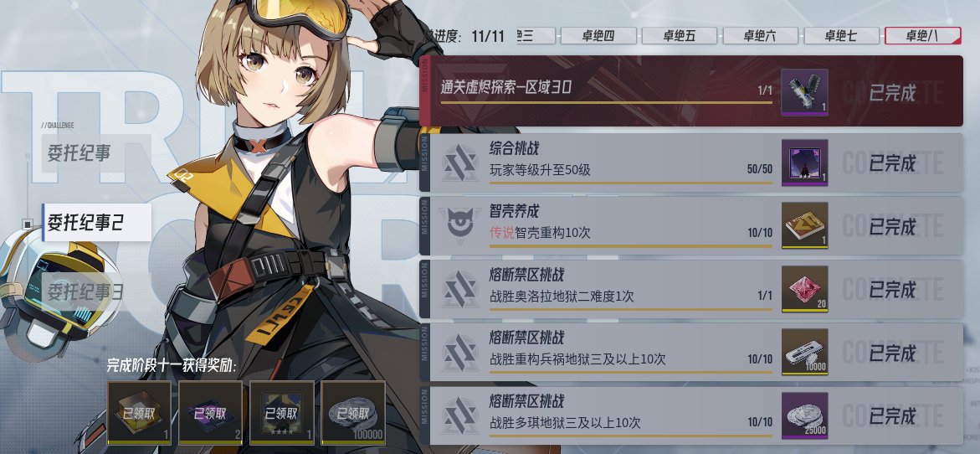The height and width of the screenshot is (454, 980).
Task: Click 已完成 button for 玩家等级升至50级
Action: click(x=892, y=163)
